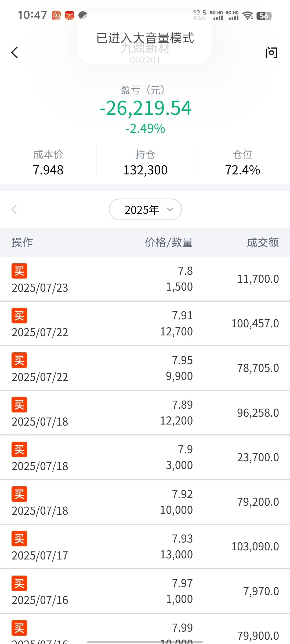This screenshot has width=290, height=644.
Task: Go to previous year with left chevron
Action: click(15, 210)
